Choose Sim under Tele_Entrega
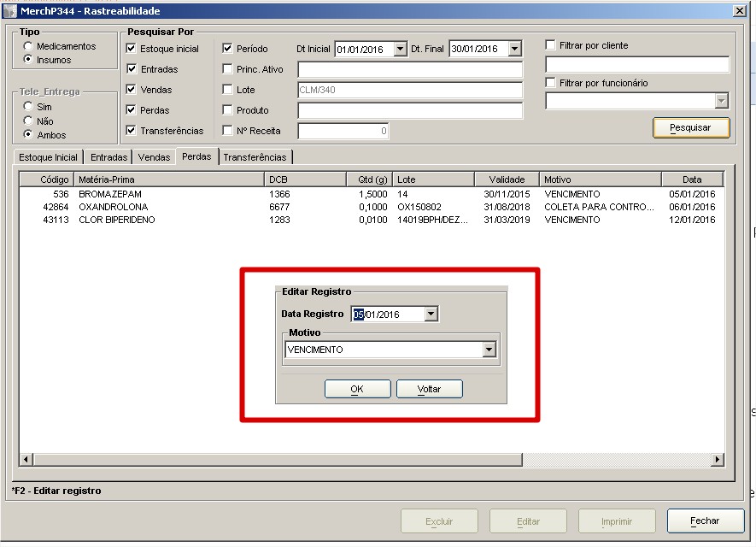 click(x=29, y=107)
